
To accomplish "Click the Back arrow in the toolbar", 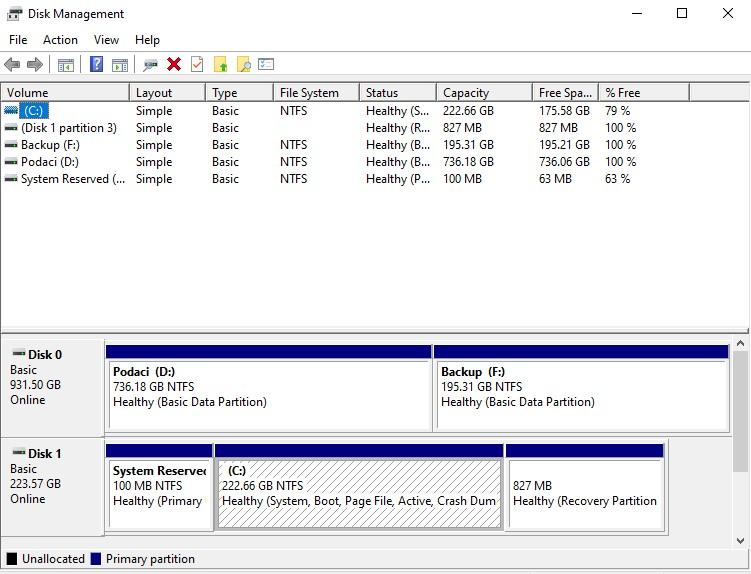I will [12, 65].
